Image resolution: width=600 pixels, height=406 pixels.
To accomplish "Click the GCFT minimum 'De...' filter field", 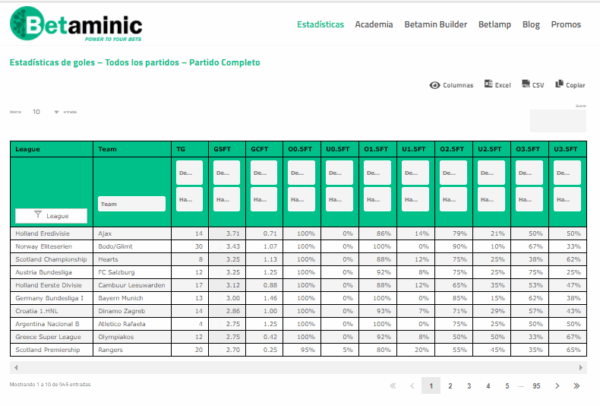I will click(x=264, y=173).
